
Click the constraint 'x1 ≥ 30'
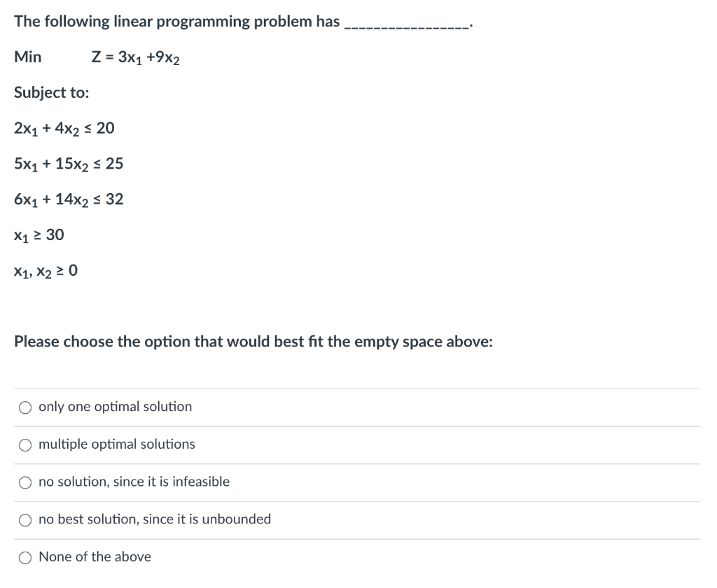coord(39,234)
